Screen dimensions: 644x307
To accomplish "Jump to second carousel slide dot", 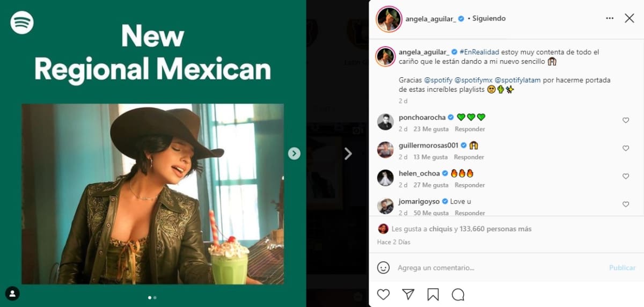I will (155, 297).
